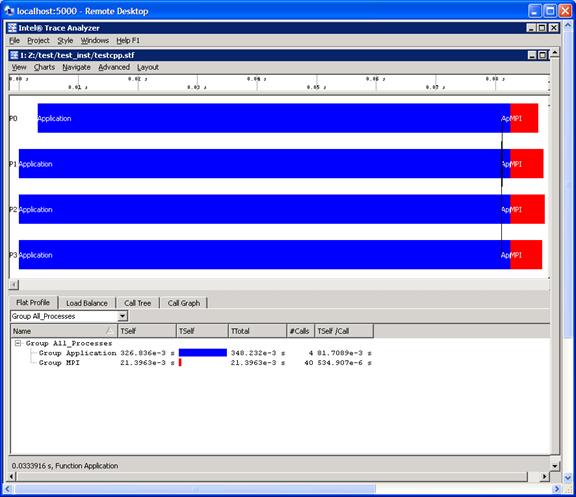Click the #Calls column header
576x497 pixels.
(x=300, y=331)
